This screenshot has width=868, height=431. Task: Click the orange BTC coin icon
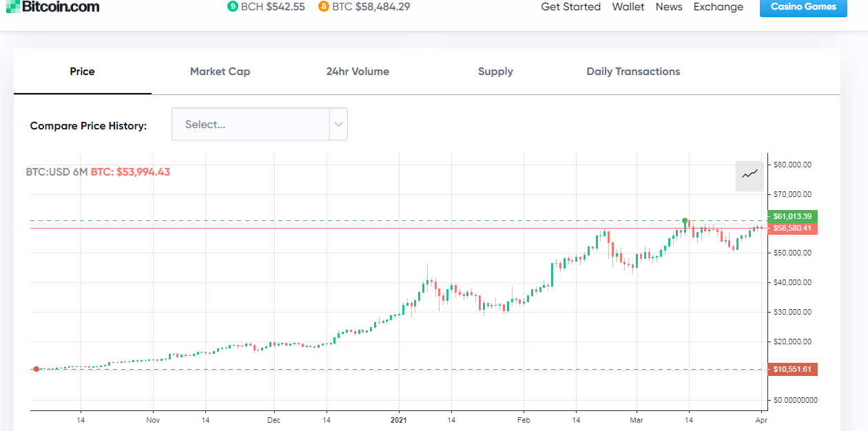(324, 7)
